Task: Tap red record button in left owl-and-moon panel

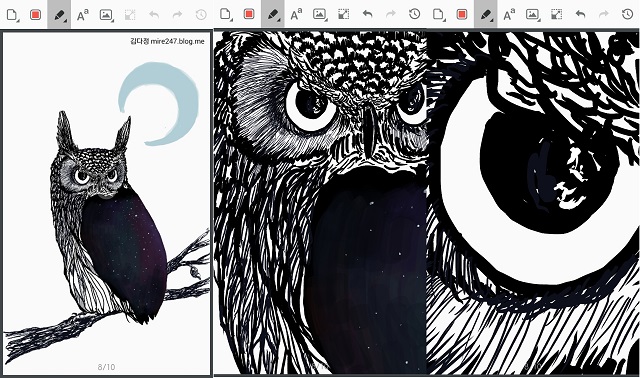Action: (36, 15)
